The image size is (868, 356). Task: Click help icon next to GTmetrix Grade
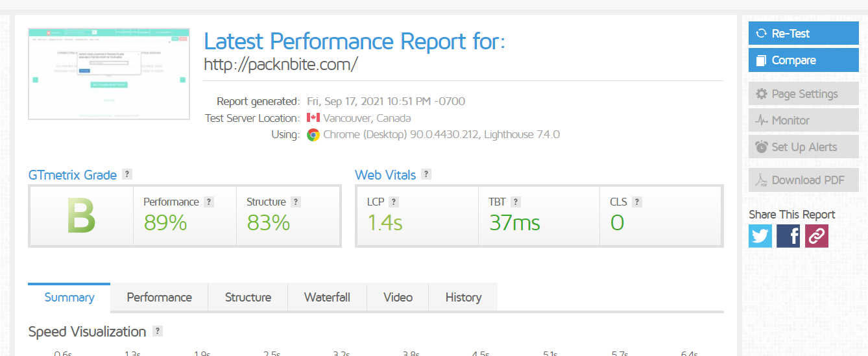[127, 174]
